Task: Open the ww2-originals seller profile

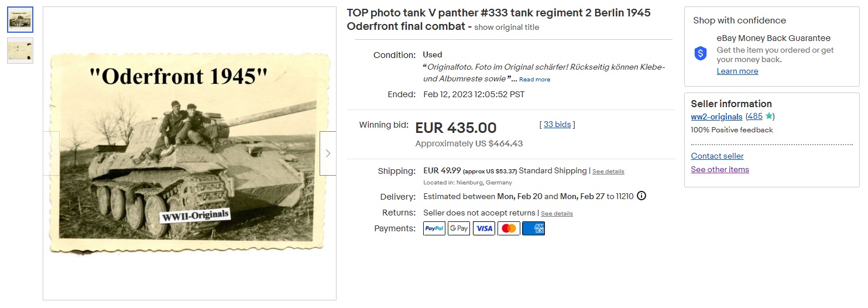Action: (x=716, y=117)
